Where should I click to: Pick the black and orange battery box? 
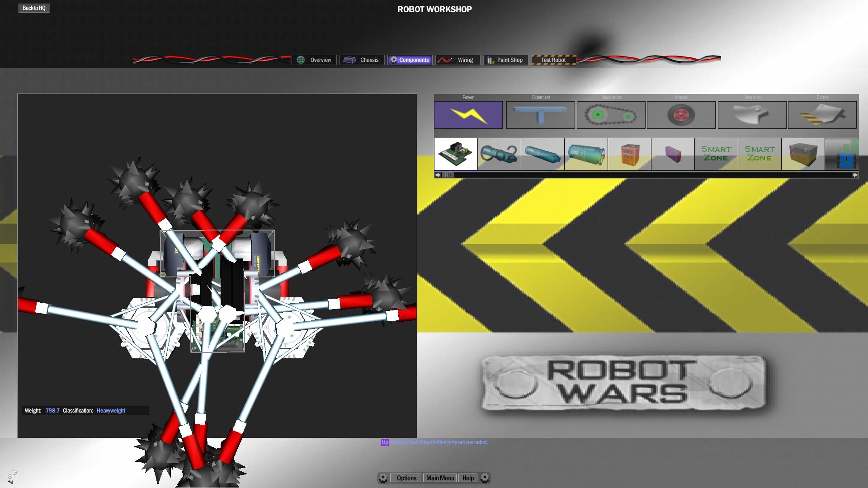pyautogui.click(x=803, y=155)
